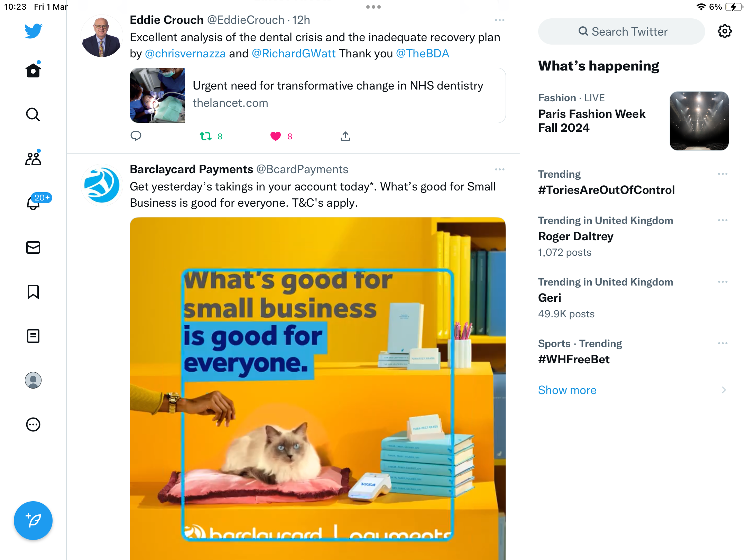Open more options on Eddie Crouch's tweet
Viewport: 747px width, 560px height.
pos(499,20)
